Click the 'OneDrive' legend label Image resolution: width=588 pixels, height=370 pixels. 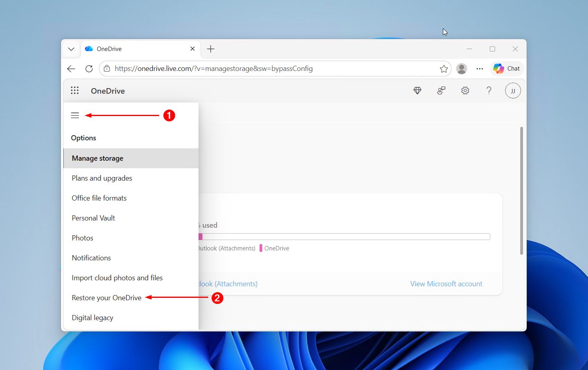[277, 248]
